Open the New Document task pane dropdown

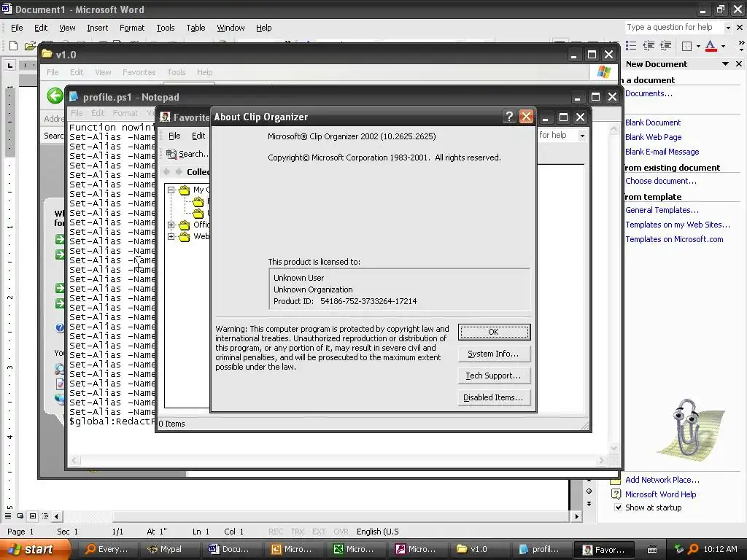726,64
